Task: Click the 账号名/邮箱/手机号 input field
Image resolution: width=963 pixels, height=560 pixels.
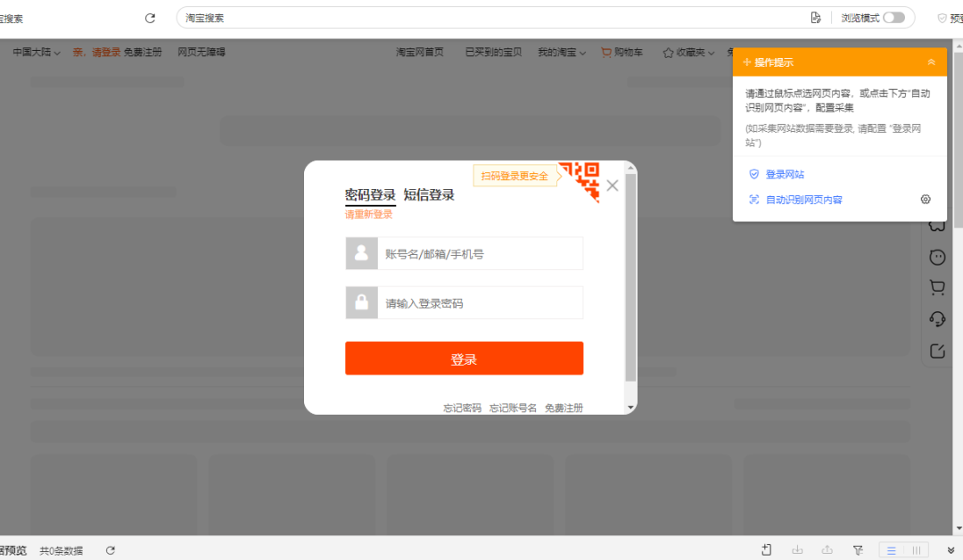Action: (480, 254)
